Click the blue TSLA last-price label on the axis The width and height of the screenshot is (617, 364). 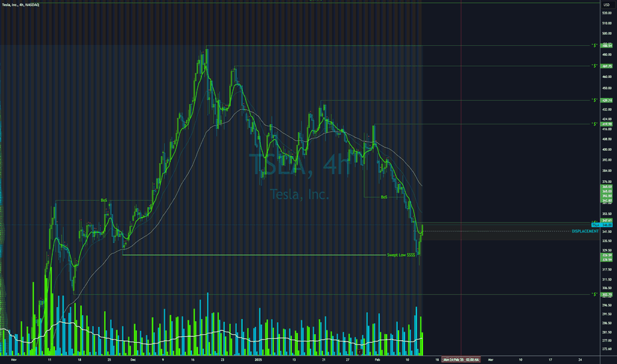(602, 225)
